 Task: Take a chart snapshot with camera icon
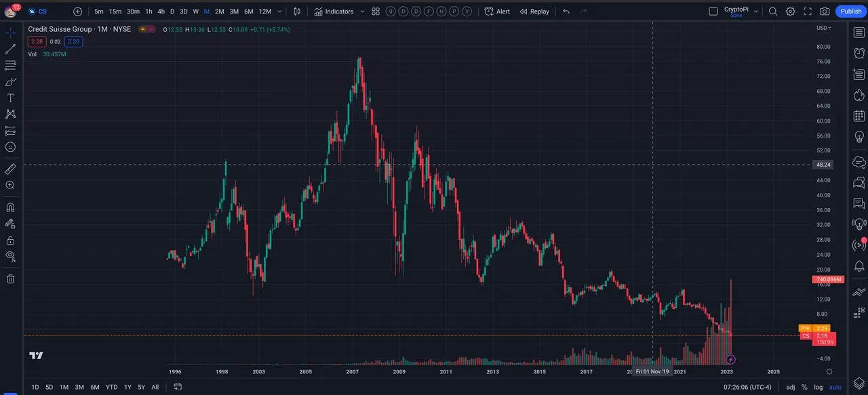tap(825, 12)
